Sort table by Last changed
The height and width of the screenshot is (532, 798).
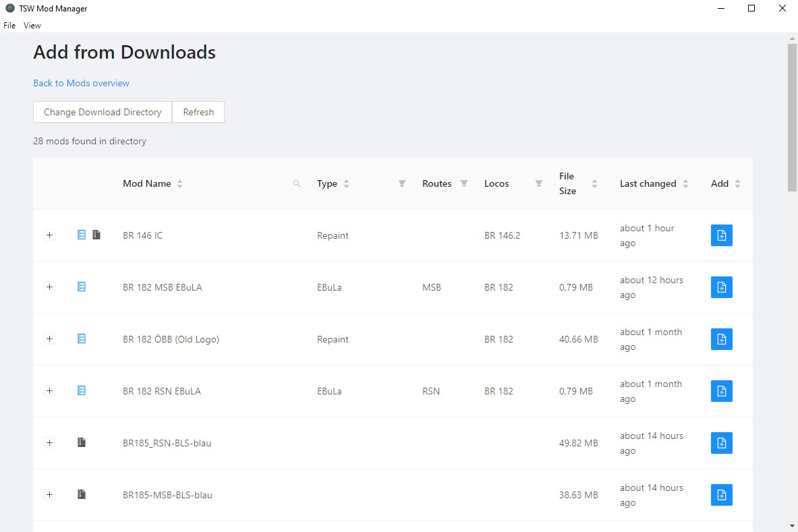tap(685, 183)
